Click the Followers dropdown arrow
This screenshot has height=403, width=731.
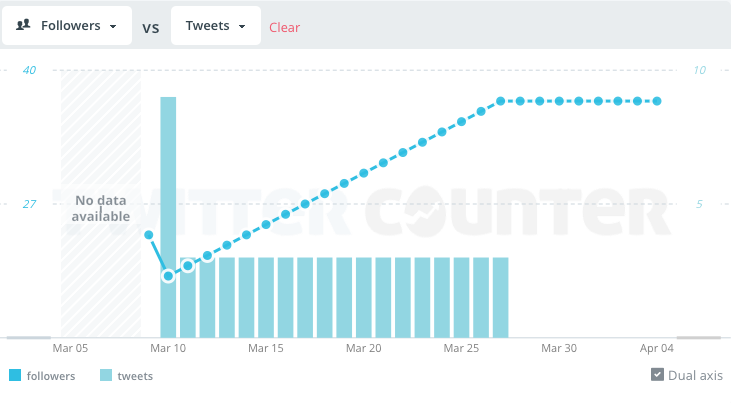point(114,27)
